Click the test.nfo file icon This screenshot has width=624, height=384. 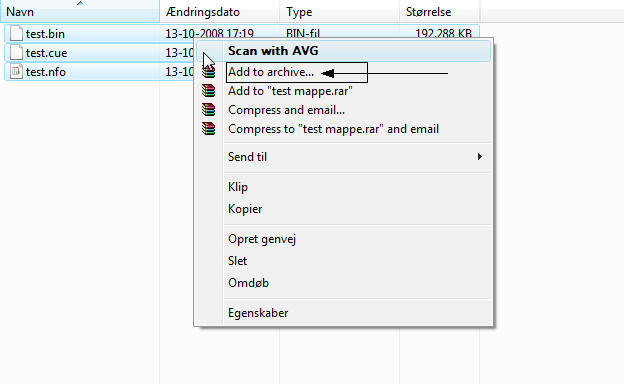16,72
